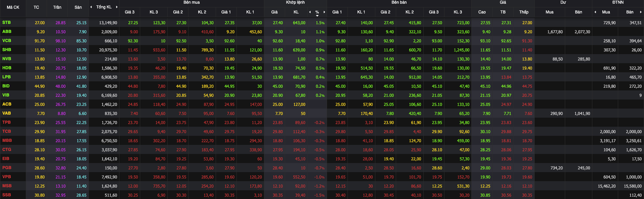Sort by the Sàn floor header
Viewport: 644px width, 199px height.
[78, 7]
